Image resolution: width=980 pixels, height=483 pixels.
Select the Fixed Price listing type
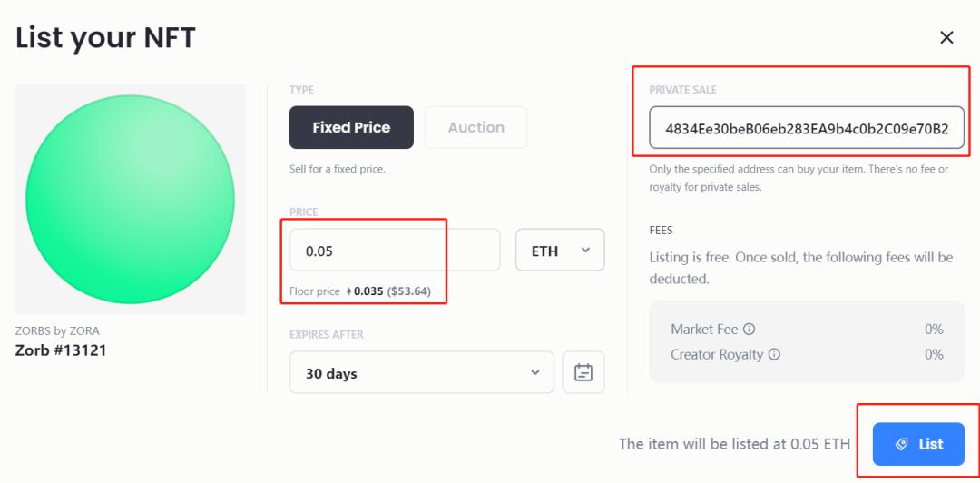(351, 127)
